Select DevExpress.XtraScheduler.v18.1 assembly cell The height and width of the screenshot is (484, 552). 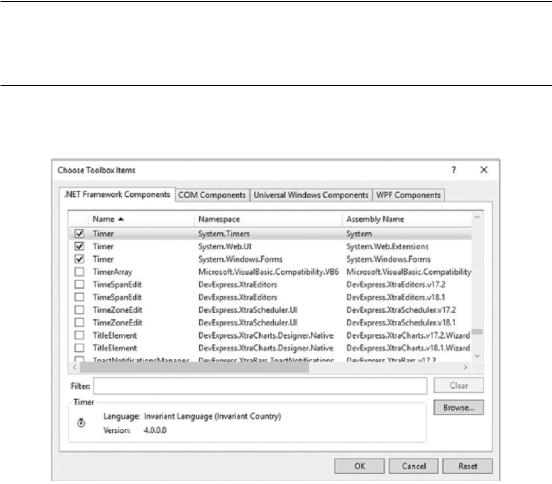[401, 322]
